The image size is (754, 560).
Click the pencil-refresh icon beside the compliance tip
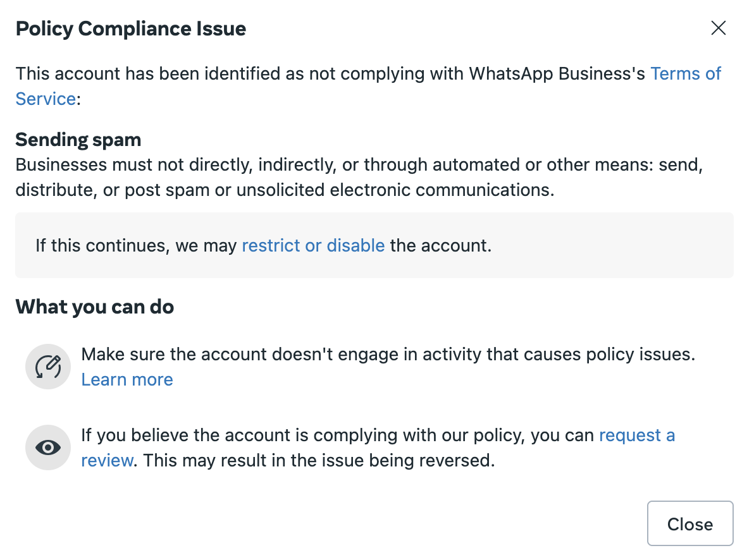point(48,367)
